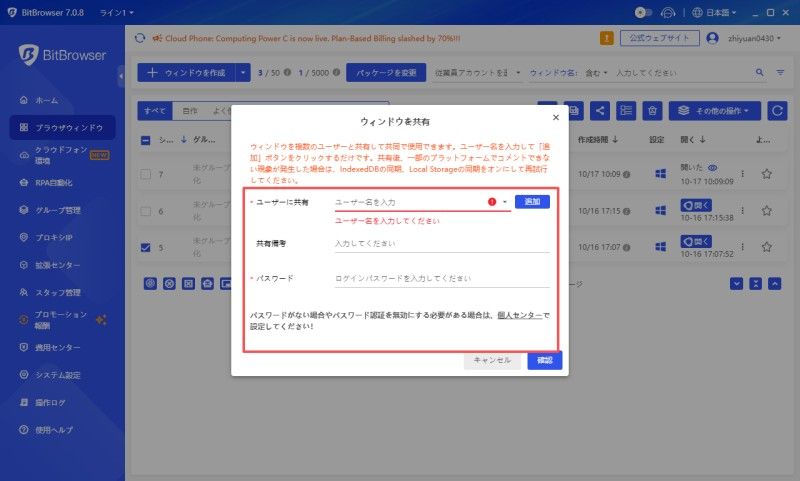Click Windows settings icon in the 10/17 10:09 row
800x481 pixels.
[x=660, y=174]
